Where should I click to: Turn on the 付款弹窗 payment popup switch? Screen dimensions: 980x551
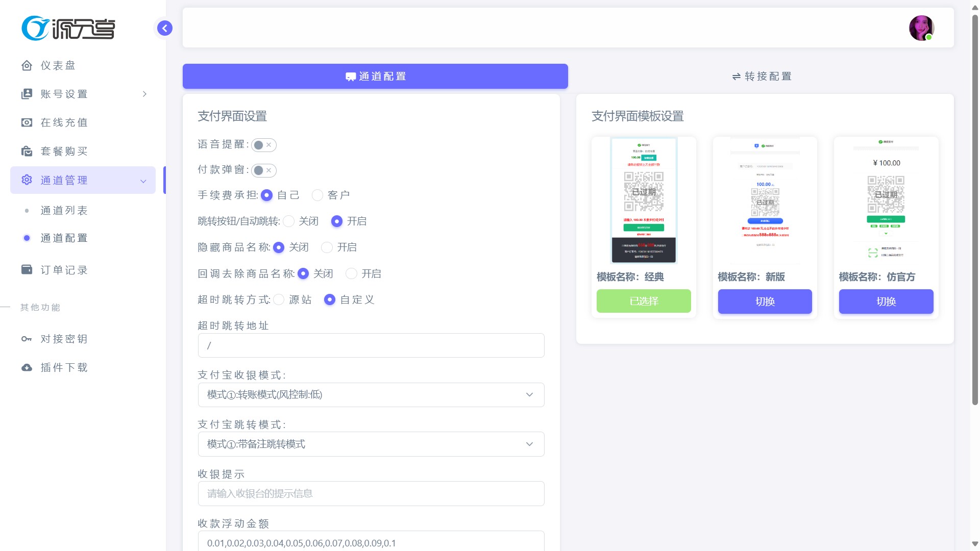pyautogui.click(x=264, y=170)
